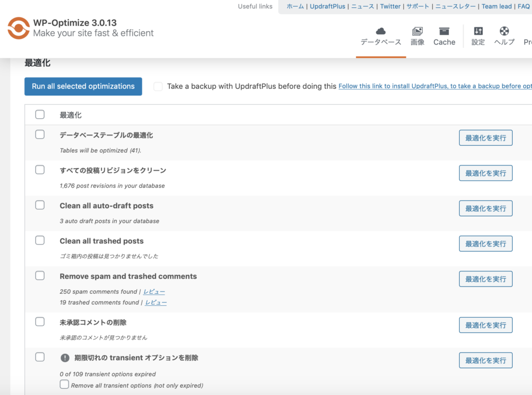Image resolution: width=532 pixels, height=395 pixels.
Task: Follow the link to install UpdraftPlus
Action: coord(434,86)
